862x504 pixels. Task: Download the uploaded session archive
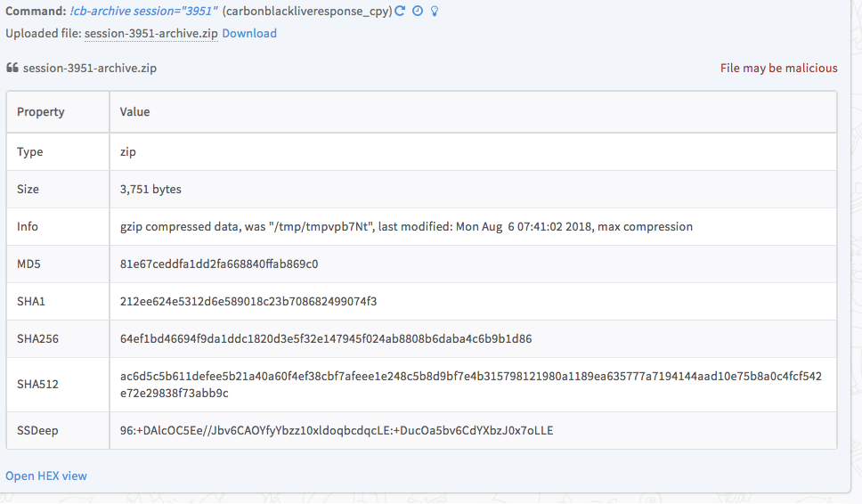coord(249,33)
